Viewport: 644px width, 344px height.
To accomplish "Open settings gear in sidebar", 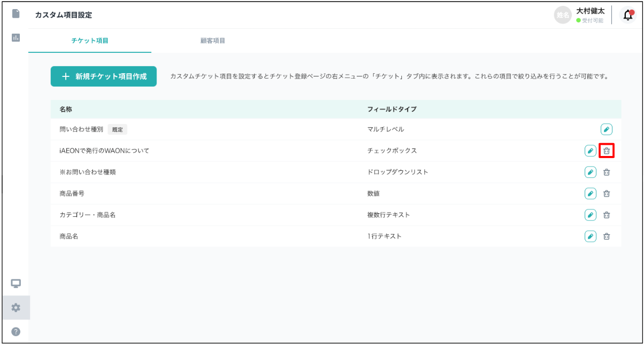I will point(15,308).
